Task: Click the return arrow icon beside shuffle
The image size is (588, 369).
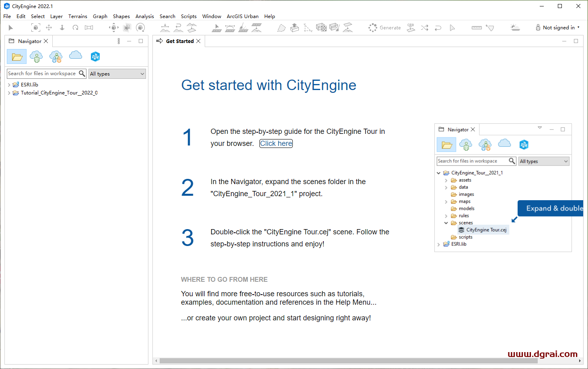Action: click(438, 28)
